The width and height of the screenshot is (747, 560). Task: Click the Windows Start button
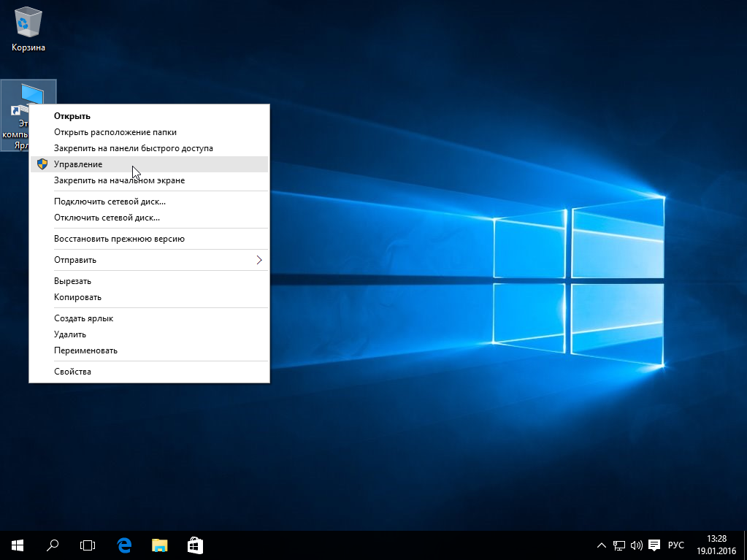coord(18,545)
